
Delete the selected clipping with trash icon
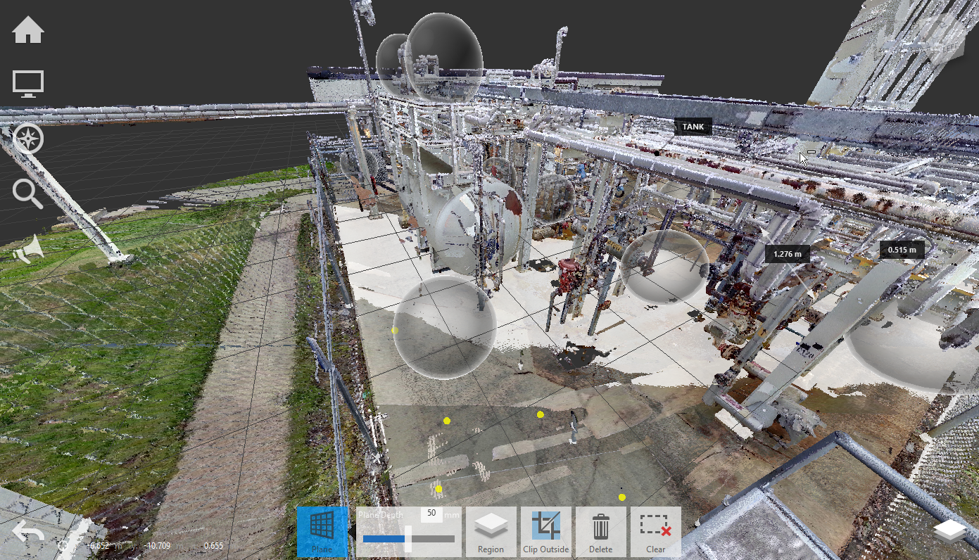600,532
